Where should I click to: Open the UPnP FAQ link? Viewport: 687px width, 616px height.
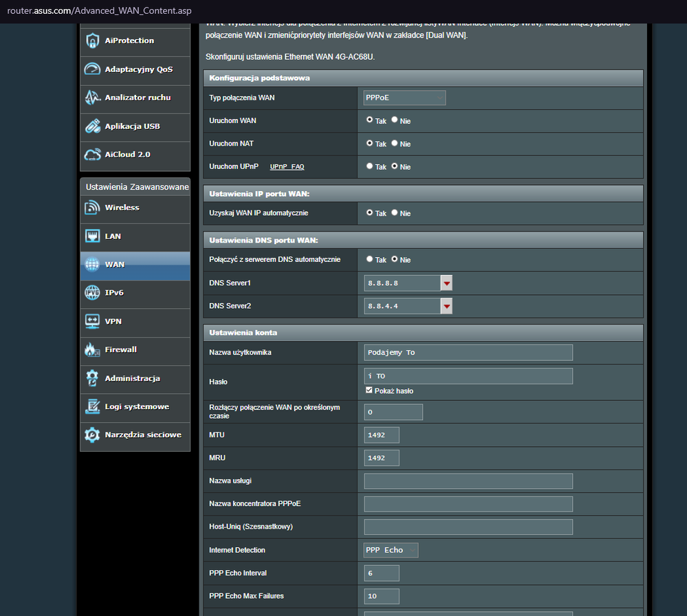pos(287,167)
